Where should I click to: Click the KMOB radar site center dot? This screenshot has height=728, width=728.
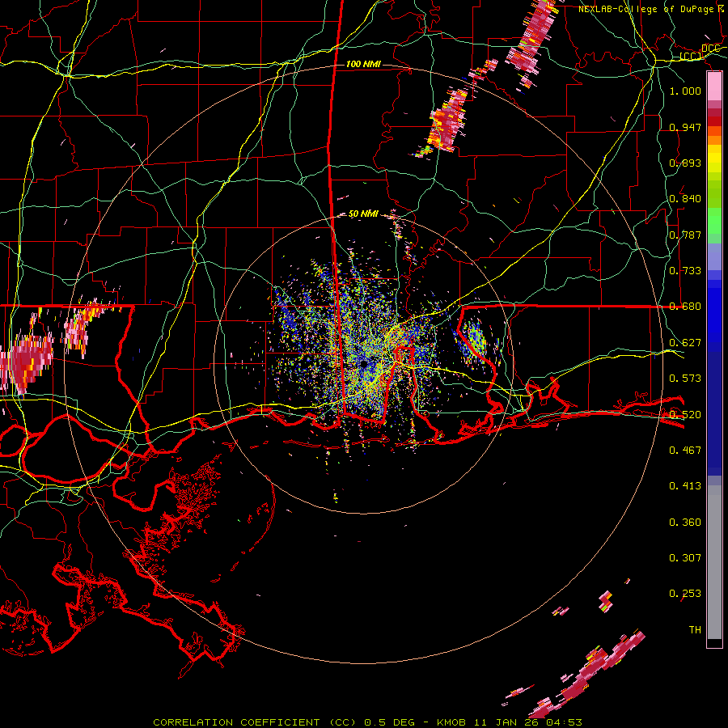point(364,364)
